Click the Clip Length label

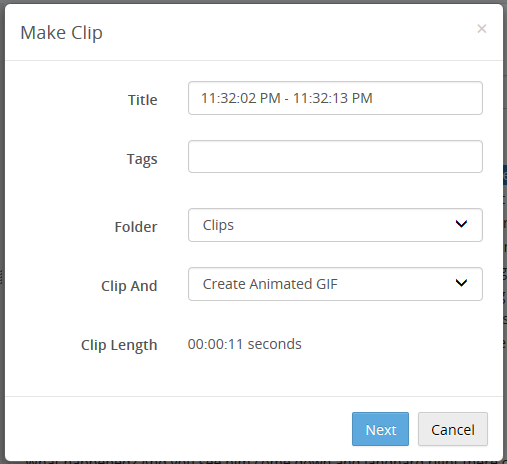click(119, 345)
